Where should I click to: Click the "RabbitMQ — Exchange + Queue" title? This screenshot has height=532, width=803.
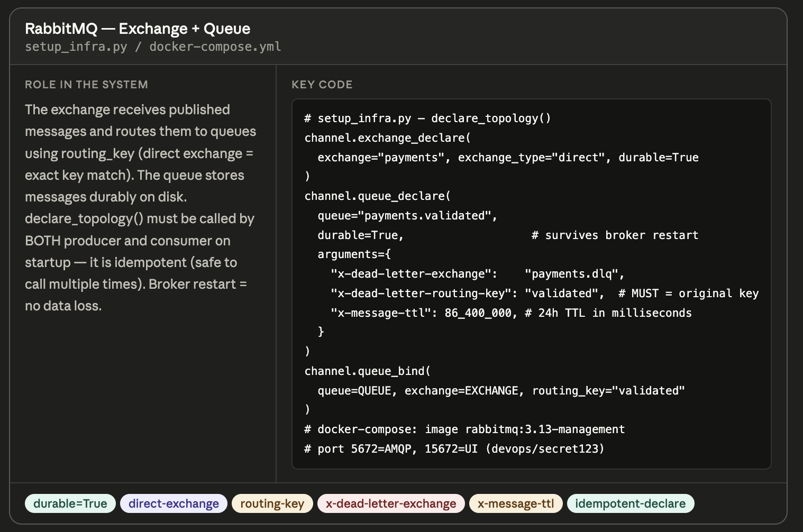pyautogui.click(x=138, y=29)
